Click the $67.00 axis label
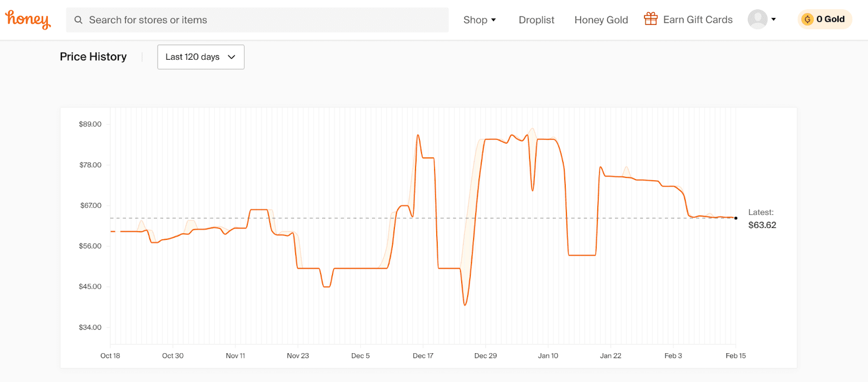 click(x=91, y=206)
